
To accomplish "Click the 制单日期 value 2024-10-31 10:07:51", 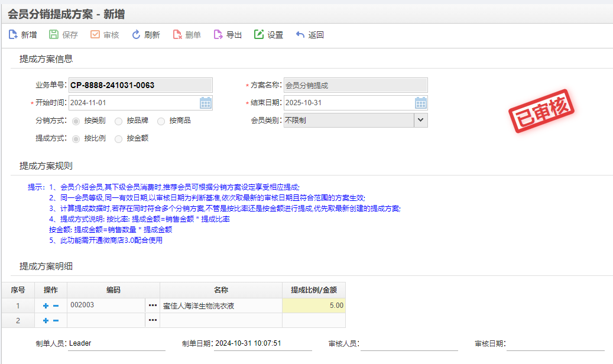I will coord(248,343).
